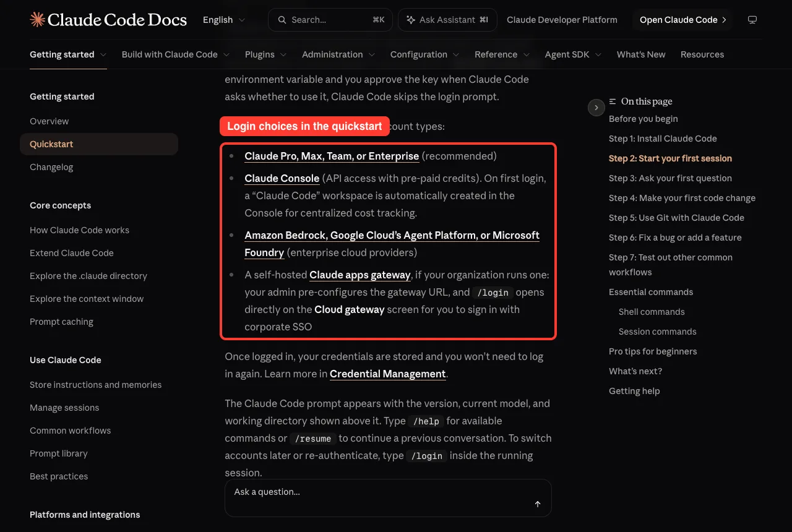Click the Search docs field
Viewport: 792px width, 532px height.
pos(331,20)
